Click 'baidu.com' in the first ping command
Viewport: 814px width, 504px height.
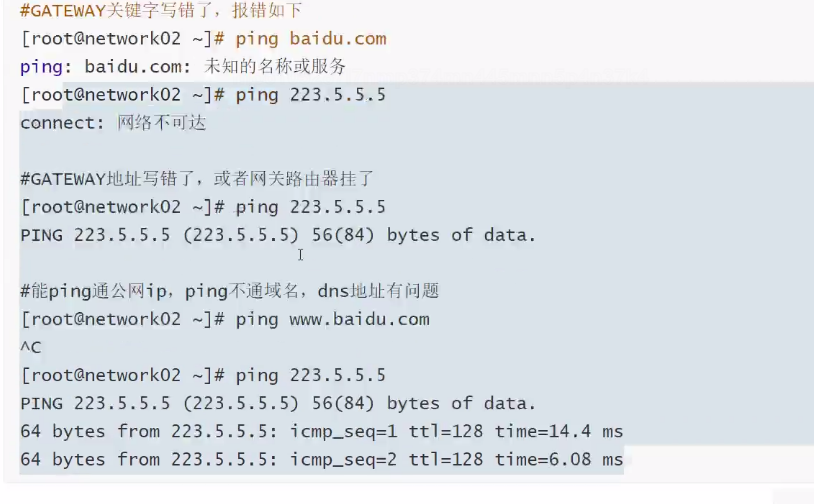click(x=338, y=39)
